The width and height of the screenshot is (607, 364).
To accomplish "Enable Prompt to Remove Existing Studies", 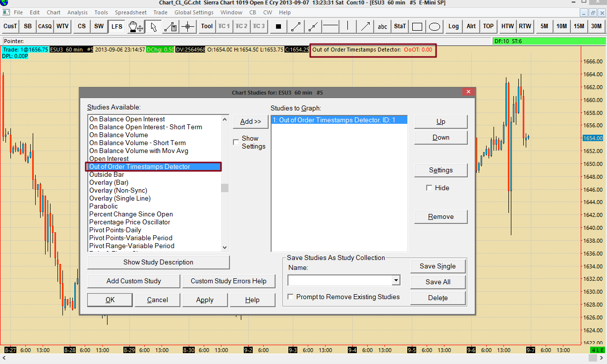I will pos(290,297).
